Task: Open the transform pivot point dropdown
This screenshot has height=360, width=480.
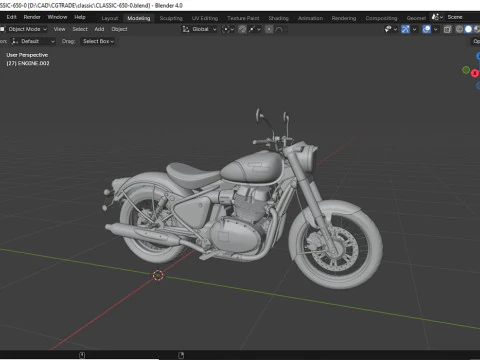Action: (228, 29)
